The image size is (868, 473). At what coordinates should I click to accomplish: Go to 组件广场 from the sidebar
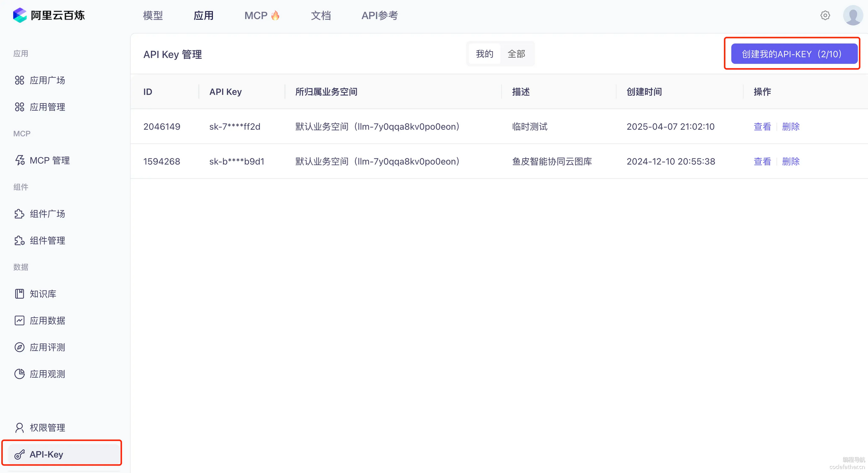(x=47, y=214)
